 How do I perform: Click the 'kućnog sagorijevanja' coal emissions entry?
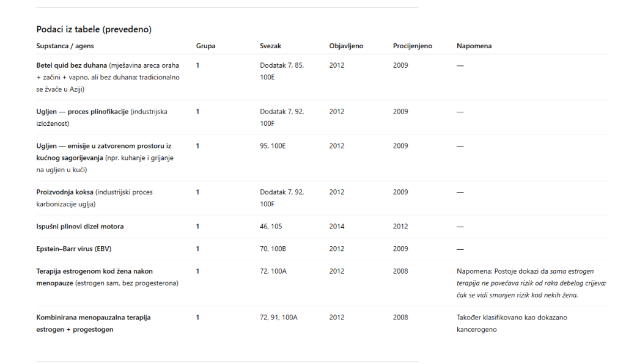click(x=69, y=158)
